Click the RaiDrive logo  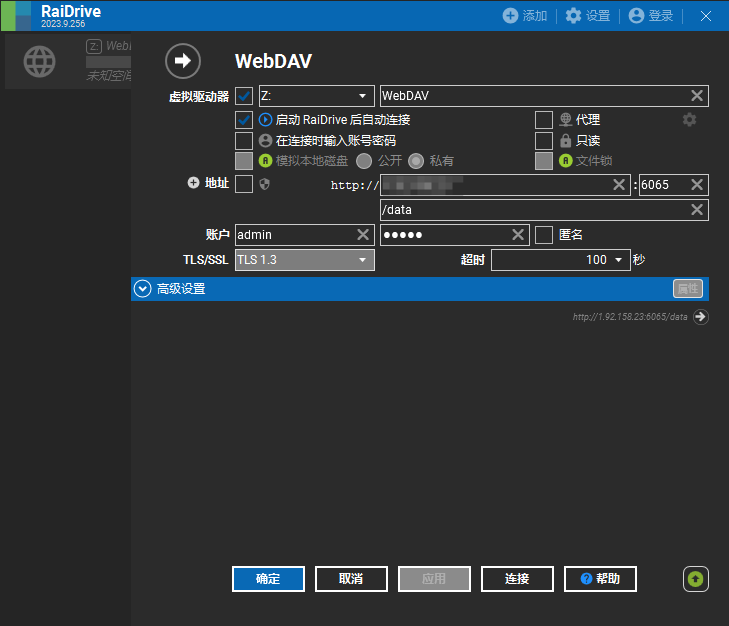(x=16, y=16)
